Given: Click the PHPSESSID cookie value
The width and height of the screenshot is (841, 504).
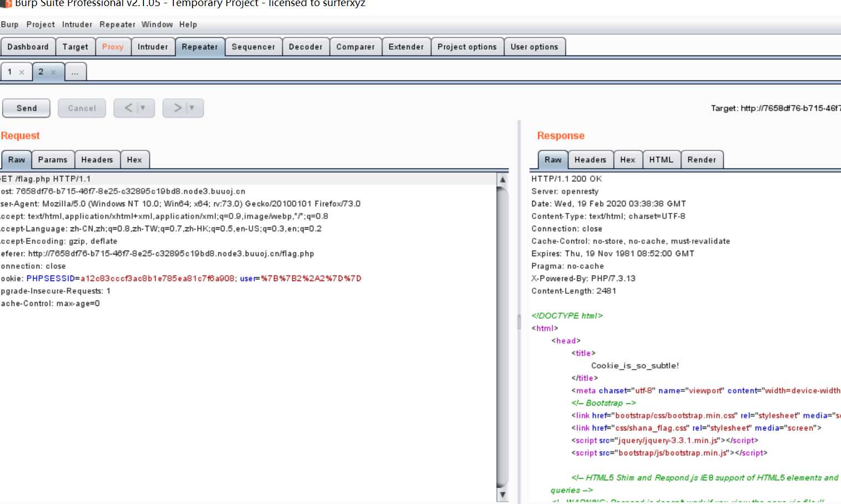Looking at the screenshot, I should [158, 278].
